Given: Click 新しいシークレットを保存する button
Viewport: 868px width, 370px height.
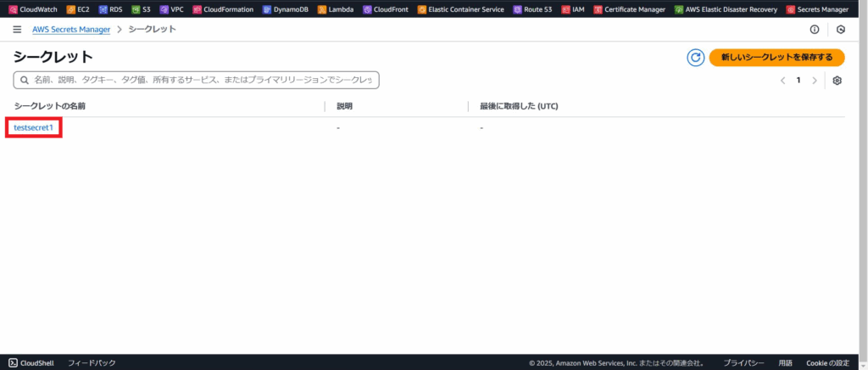Looking at the screenshot, I should (x=776, y=57).
